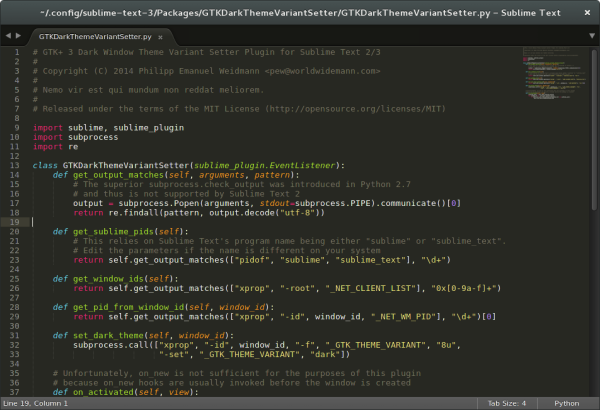
Task: Click 'subprocess.Popen' on line 17
Action: tap(159, 203)
